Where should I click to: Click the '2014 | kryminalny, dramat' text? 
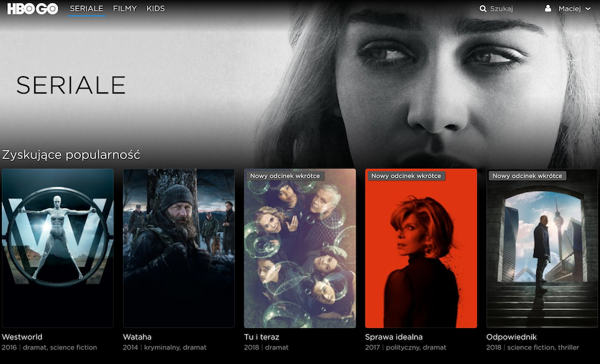164,348
